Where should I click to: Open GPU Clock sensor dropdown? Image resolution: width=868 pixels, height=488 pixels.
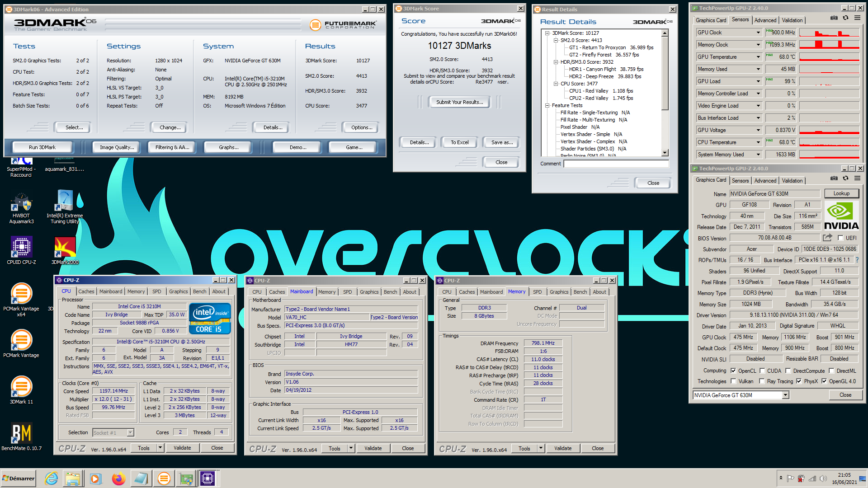click(x=758, y=33)
